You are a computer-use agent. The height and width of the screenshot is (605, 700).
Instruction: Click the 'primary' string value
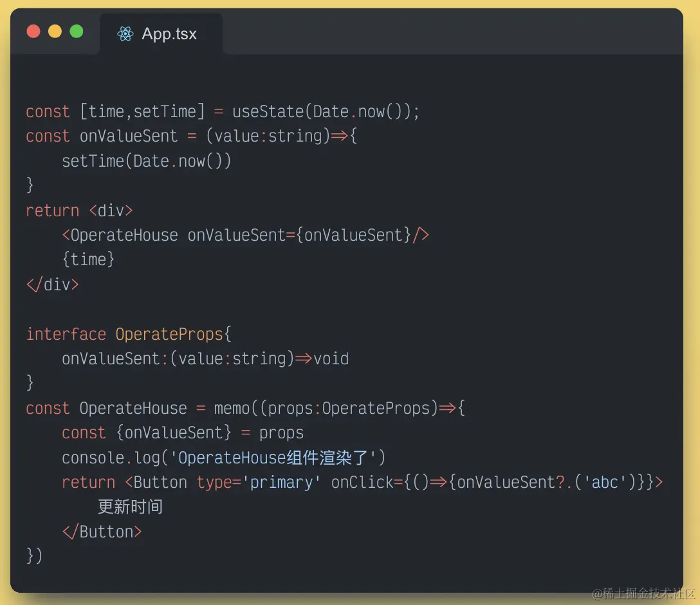point(281,482)
